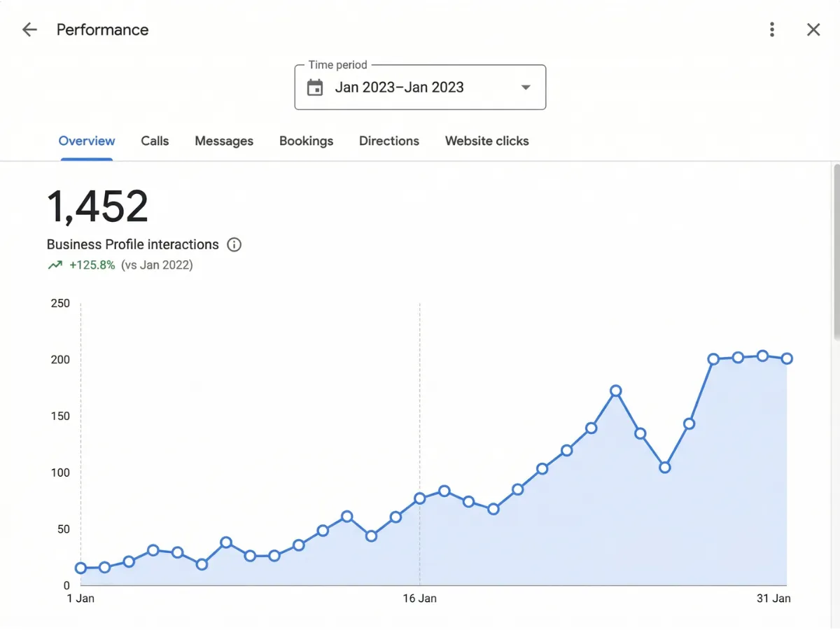Viewport: 840px width, 630px height.
Task: Close the Performance view with the X icon
Action: pos(813,29)
